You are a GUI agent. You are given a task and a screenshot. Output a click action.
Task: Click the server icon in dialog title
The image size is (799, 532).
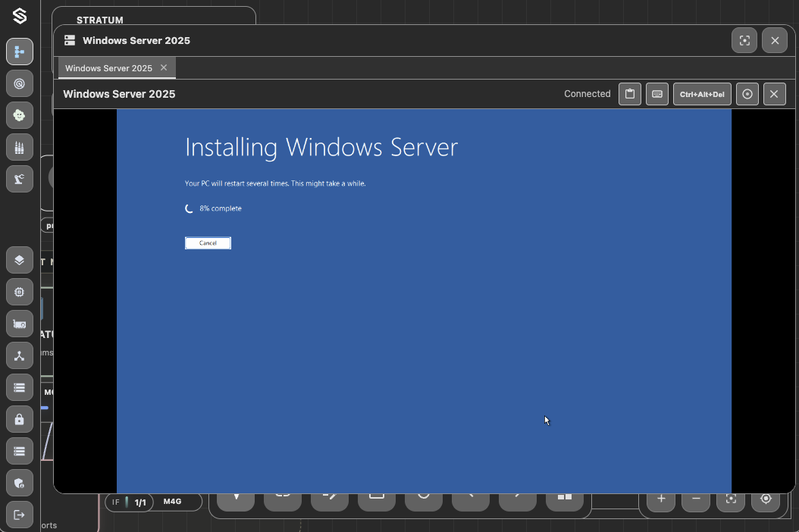(x=70, y=41)
